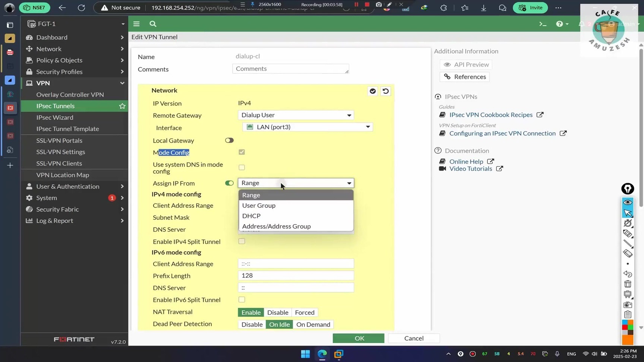This screenshot has width=644, height=362.
Task: Click the Comments text field
Action: pos(291,69)
